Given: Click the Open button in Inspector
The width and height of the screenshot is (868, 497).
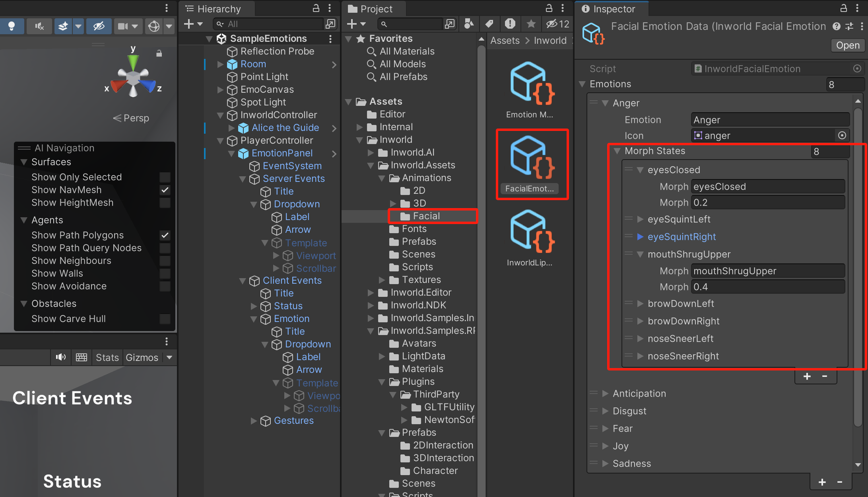Looking at the screenshot, I should pos(848,45).
